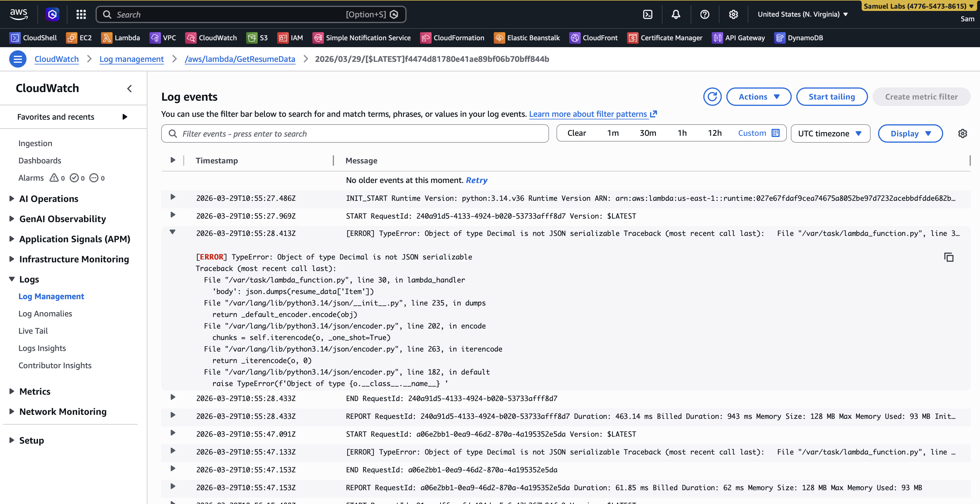Click the refresh log events button
The width and height of the screenshot is (980, 504).
[x=712, y=97]
